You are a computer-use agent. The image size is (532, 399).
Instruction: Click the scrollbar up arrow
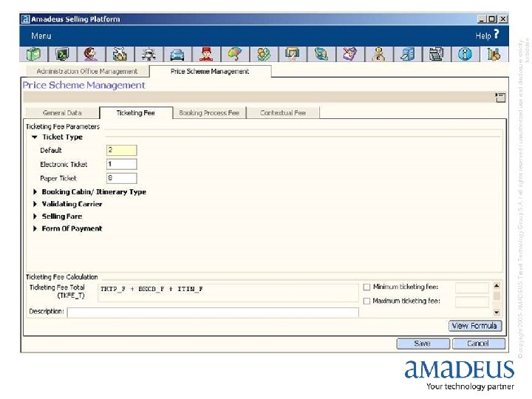click(x=497, y=286)
